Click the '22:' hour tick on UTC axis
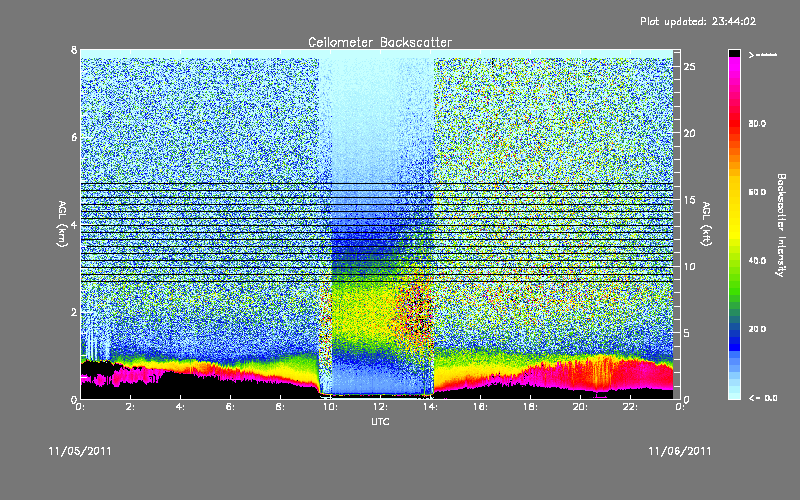Screen dimensions: 800x500 (x=630, y=407)
